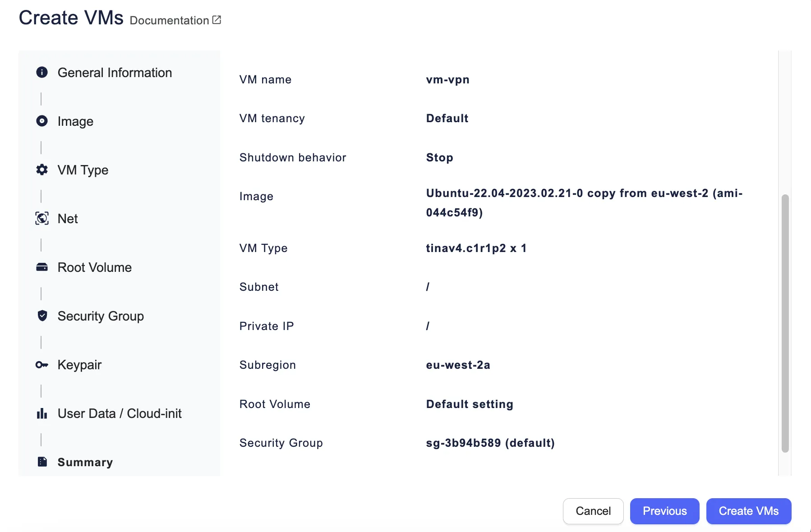Click the Create VMs button

click(x=748, y=511)
